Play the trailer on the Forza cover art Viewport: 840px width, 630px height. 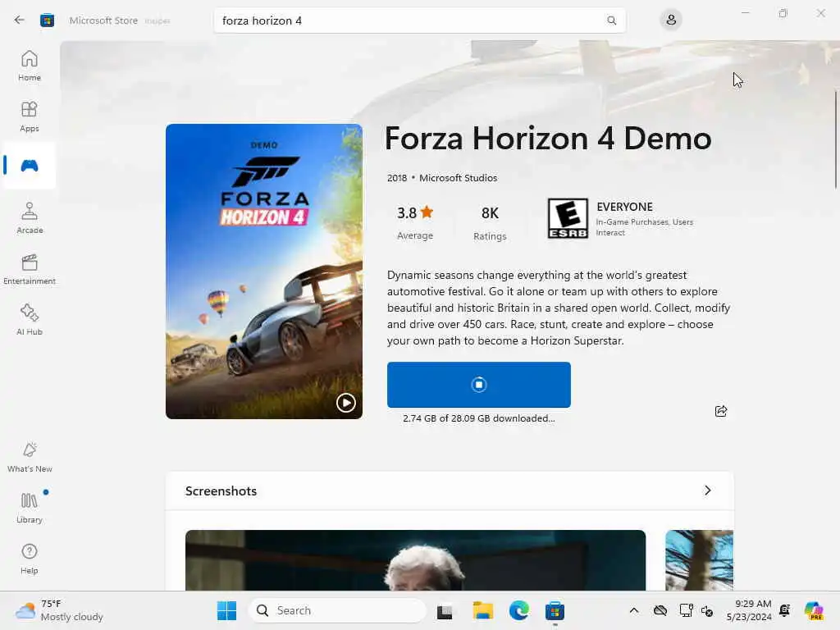coord(345,402)
